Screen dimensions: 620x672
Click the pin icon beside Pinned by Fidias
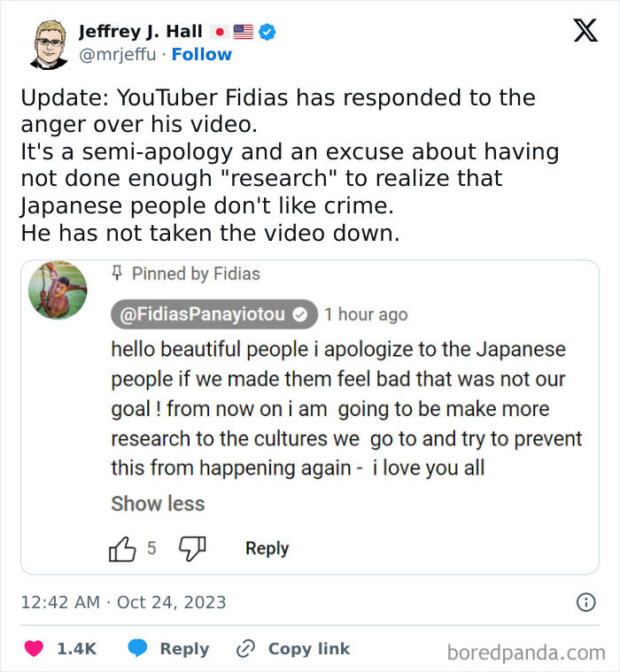click(x=118, y=274)
